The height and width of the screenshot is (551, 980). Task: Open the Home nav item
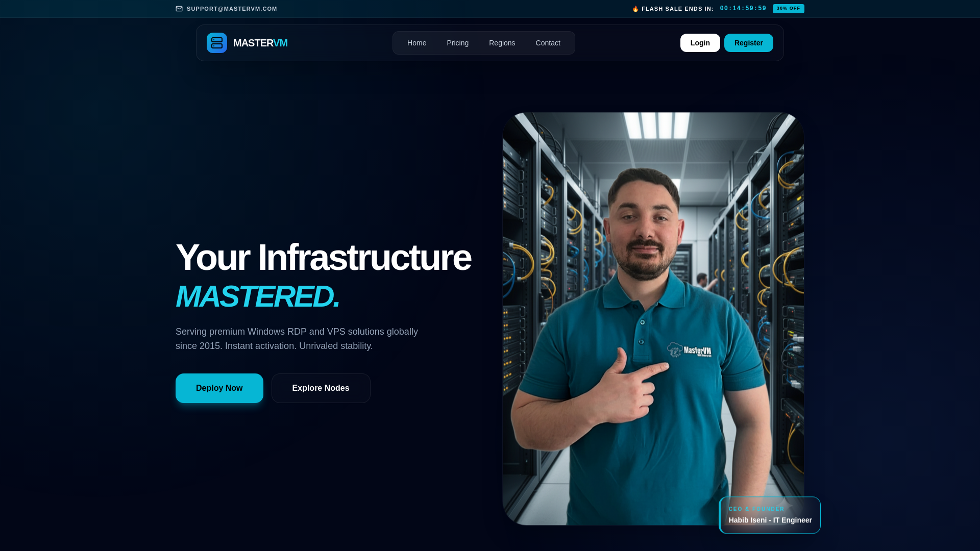(x=416, y=43)
